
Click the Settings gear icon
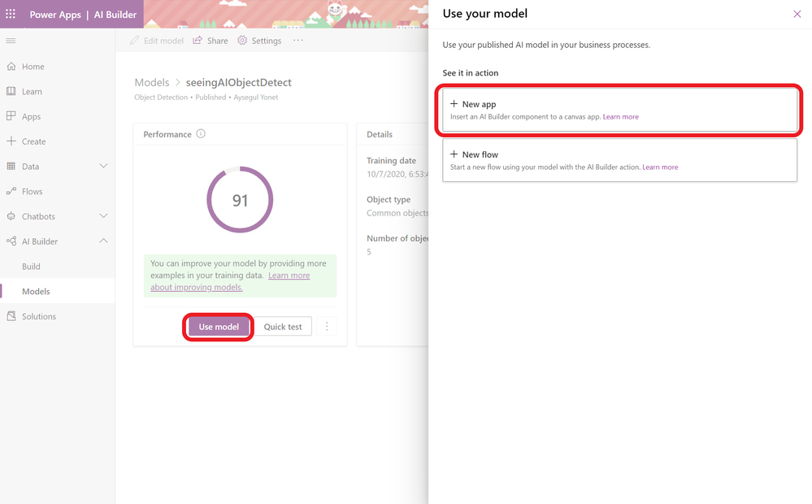242,41
